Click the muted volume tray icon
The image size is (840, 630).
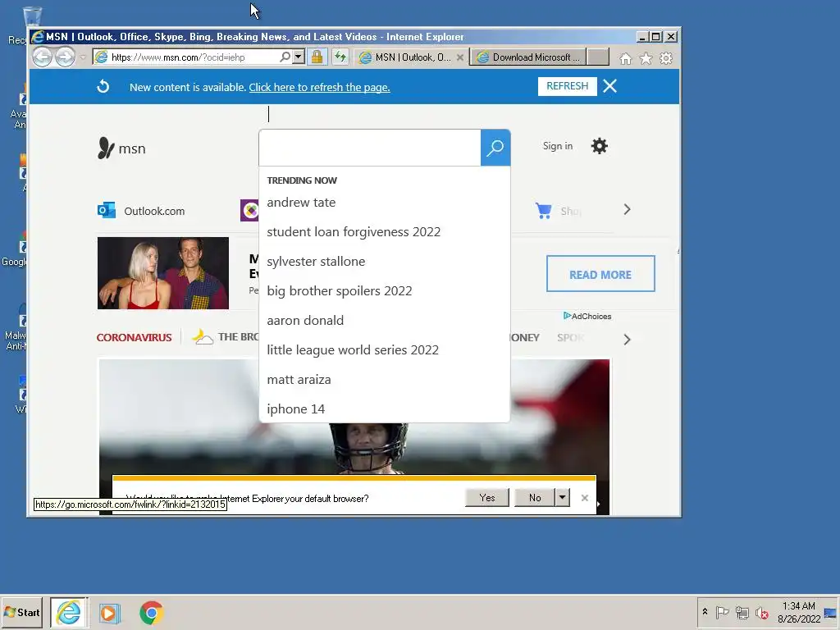(x=761, y=612)
